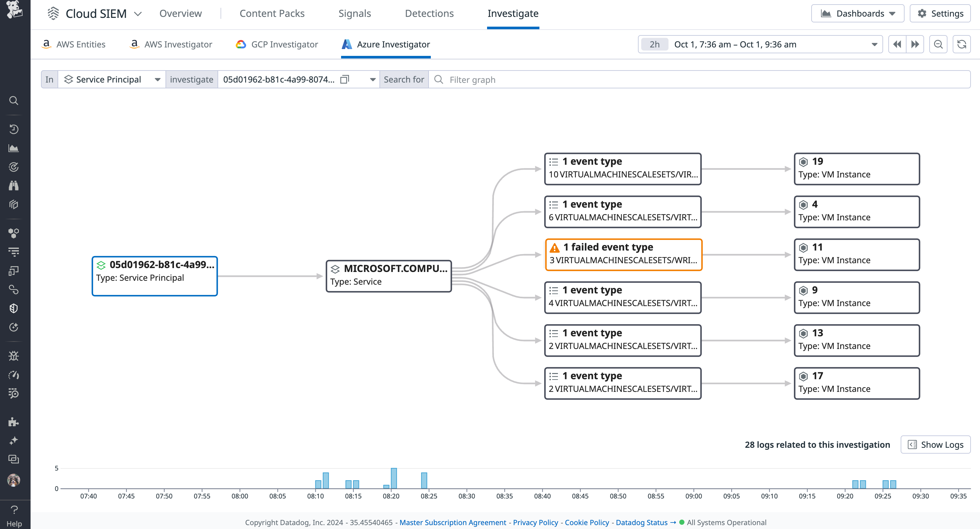This screenshot has height=529, width=980.
Task: Click the copy icon next to the investigated ID
Action: [x=344, y=80]
